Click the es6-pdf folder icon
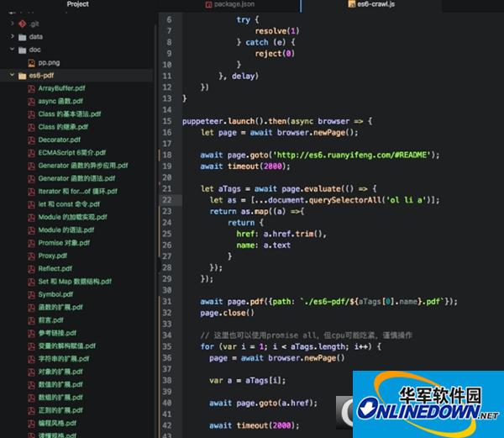This screenshot has width=504, height=438. [x=22, y=76]
